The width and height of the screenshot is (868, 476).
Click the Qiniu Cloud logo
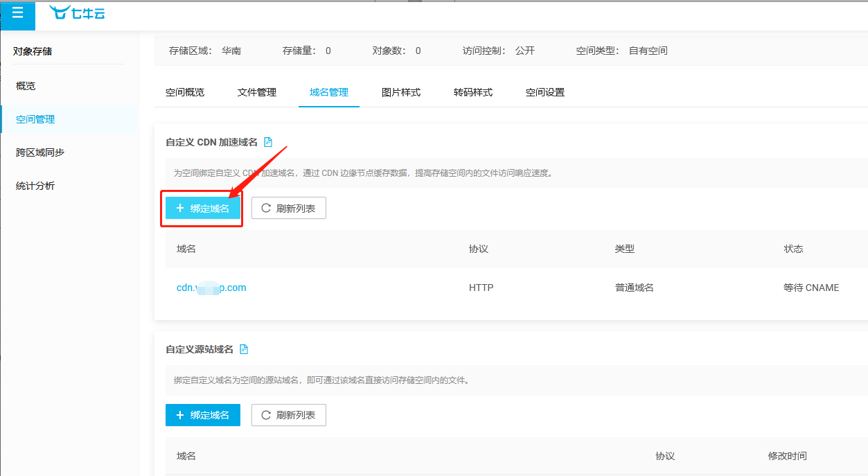coord(77,12)
